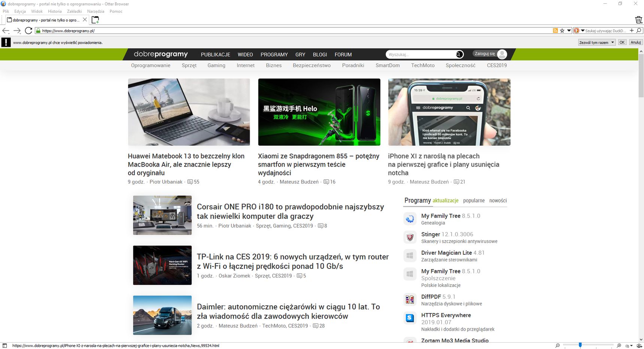Open the PROGRAMY section

[274, 55]
